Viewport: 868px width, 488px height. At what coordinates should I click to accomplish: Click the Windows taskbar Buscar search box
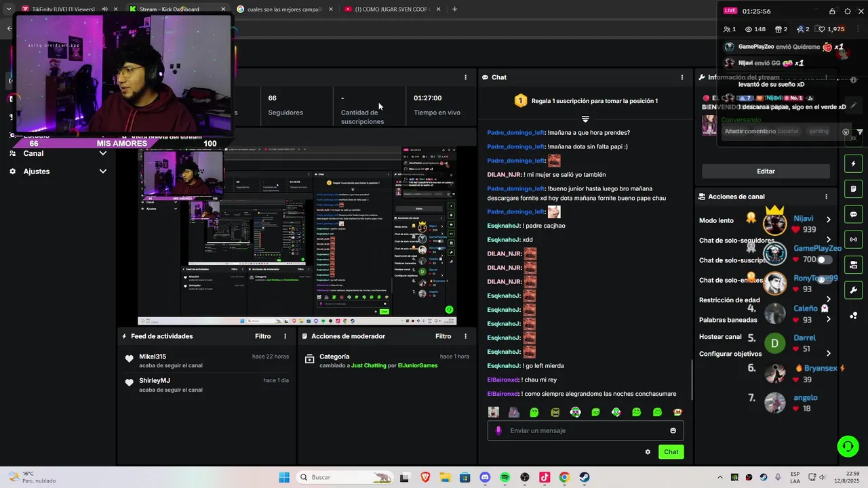click(346, 478)
